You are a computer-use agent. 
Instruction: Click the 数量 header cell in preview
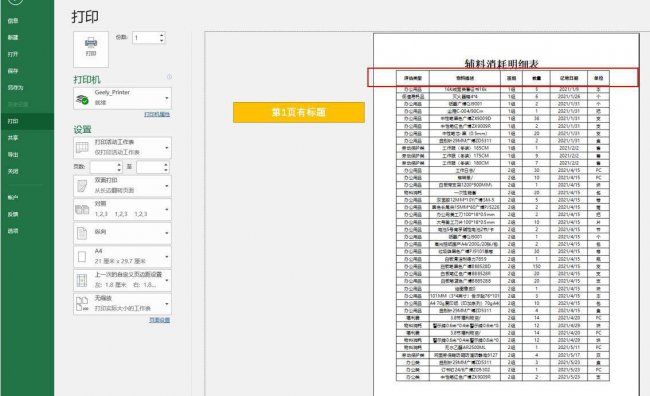pyautogui.click(x=536, y=78)
